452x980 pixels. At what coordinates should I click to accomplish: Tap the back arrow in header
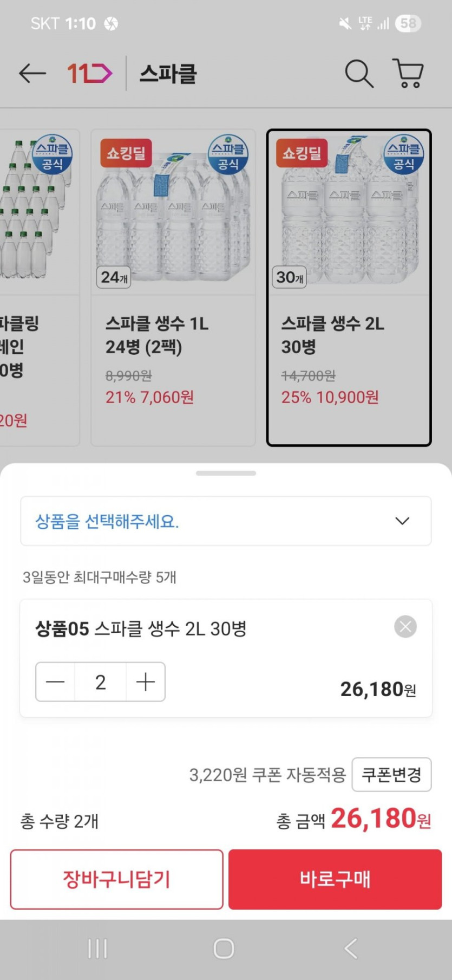32,73
